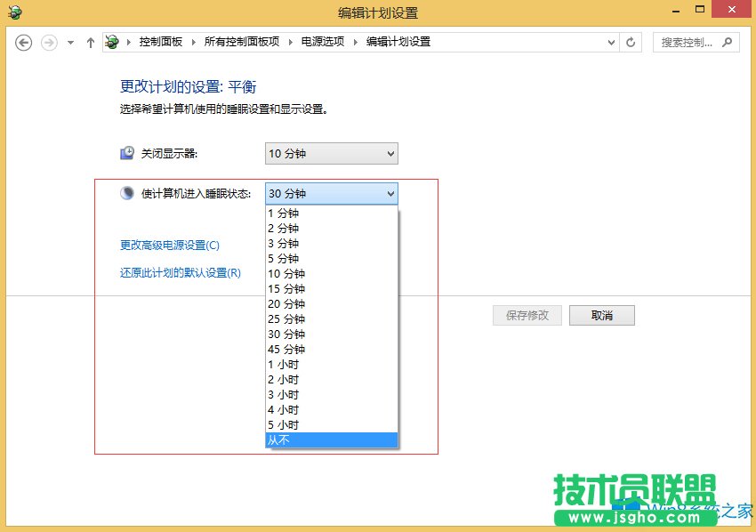
Task: Click the power options icon in the address bar
Action: pyautogui.click(x=111, y=41)
